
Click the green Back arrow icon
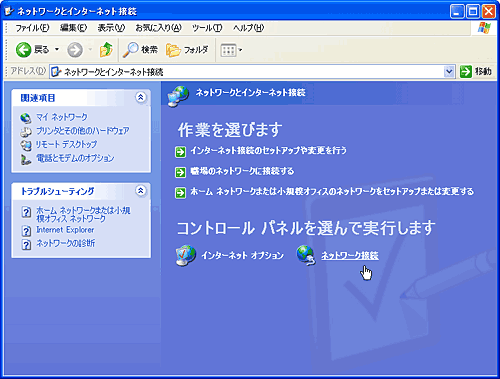(23, 50)
